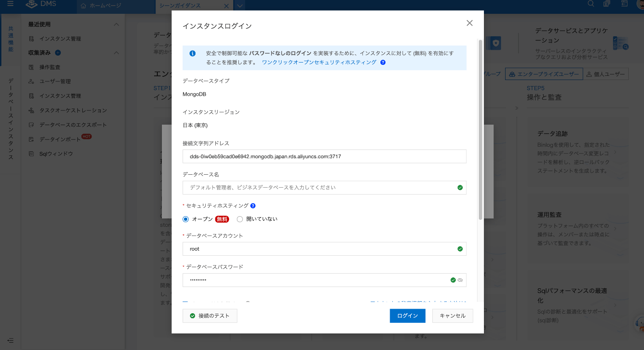Close the インスタンスログイン dialog
Screen dimensions: 644x350
click(469, 23)
